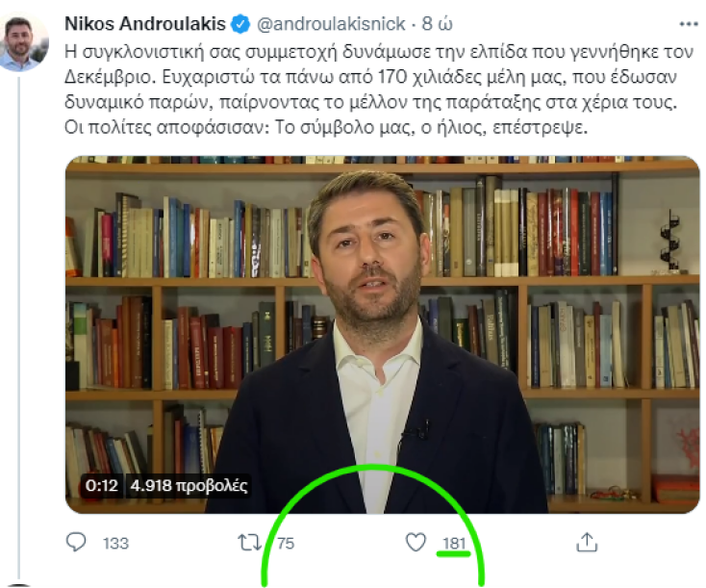706x588 pixels.
Task: Open the three-dot more options menu
Action: pos(689,24)
